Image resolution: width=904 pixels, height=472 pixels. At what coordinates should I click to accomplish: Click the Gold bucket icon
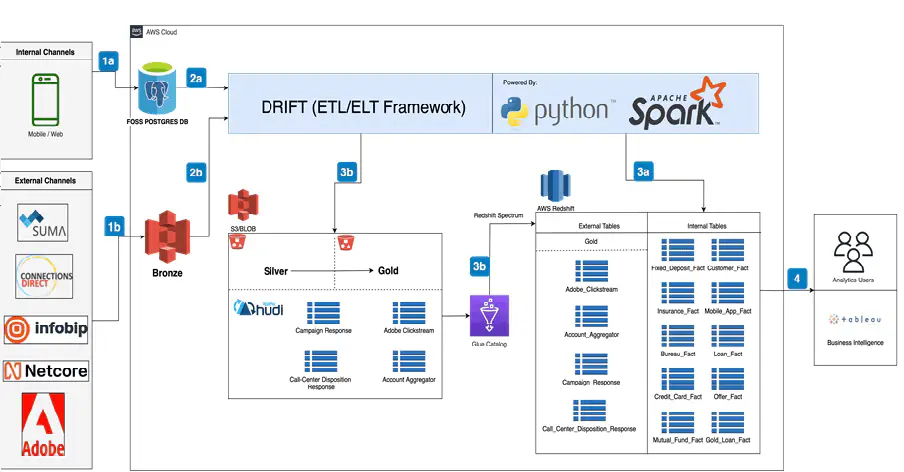click(x=345, y=243)
